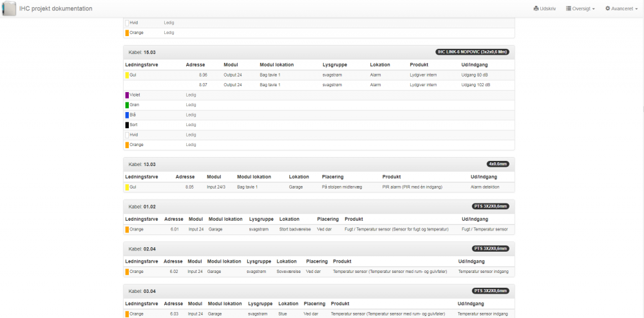Click the black Sort color swatch
Screen dimensions: 644x318
click(x=127, y=125)
